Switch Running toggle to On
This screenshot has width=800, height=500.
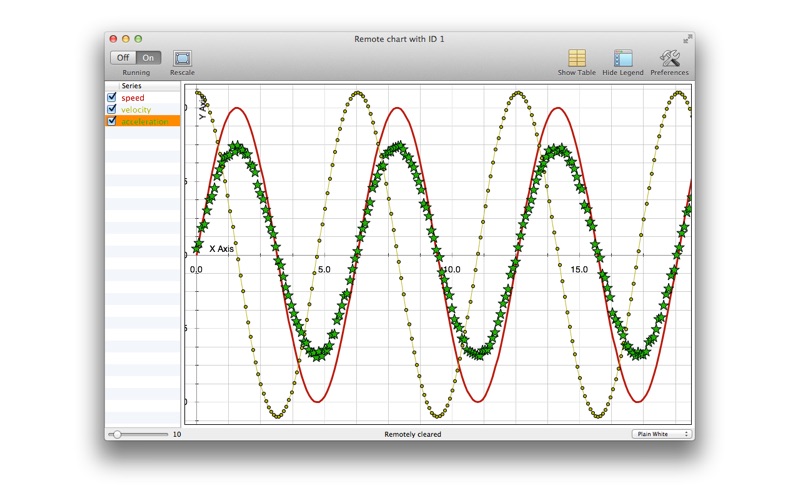(148, 58)
